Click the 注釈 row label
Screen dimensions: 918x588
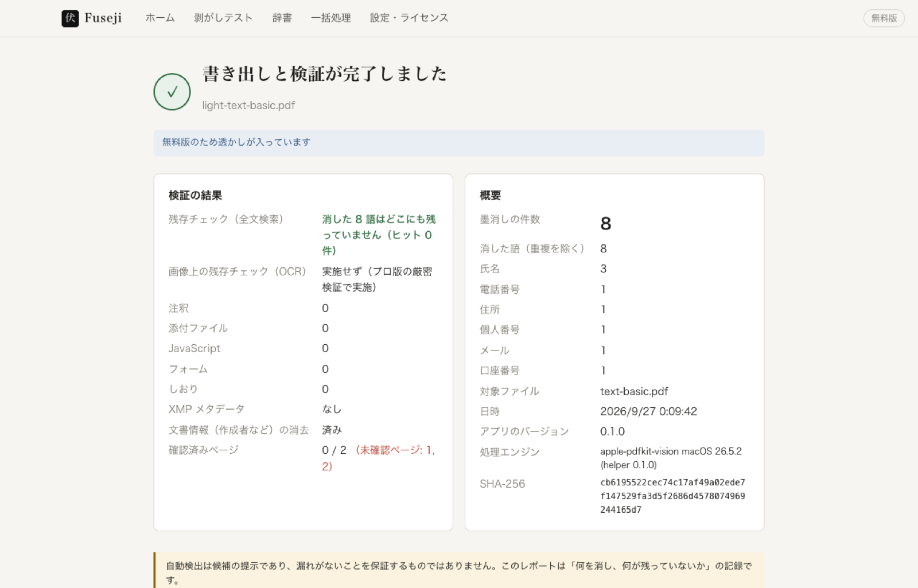(x=178, y=308)
